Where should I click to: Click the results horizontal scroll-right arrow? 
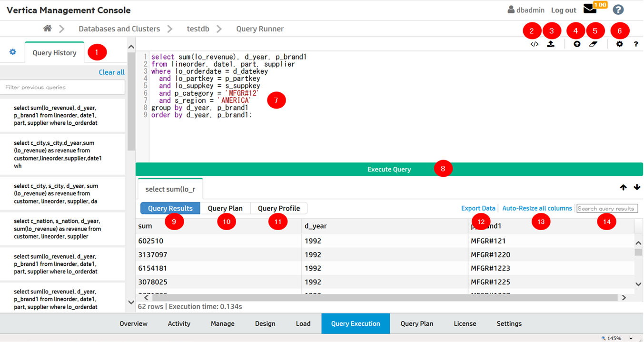(624, 298)
